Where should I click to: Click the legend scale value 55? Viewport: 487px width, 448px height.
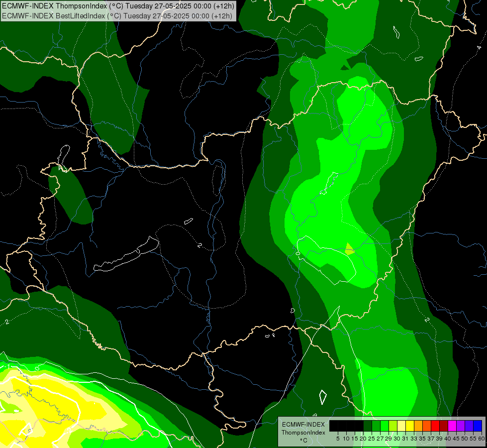pyautogui.click(x=473, y=439)
